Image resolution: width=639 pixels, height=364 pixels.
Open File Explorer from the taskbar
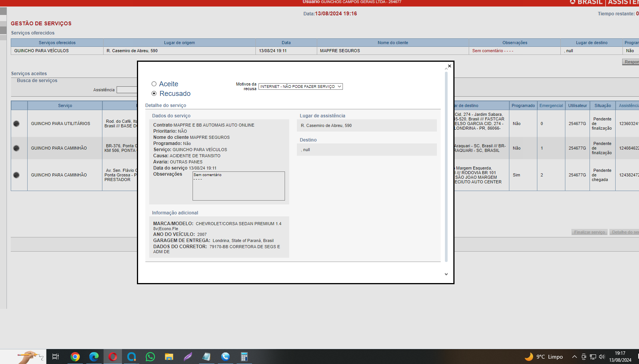169,357
